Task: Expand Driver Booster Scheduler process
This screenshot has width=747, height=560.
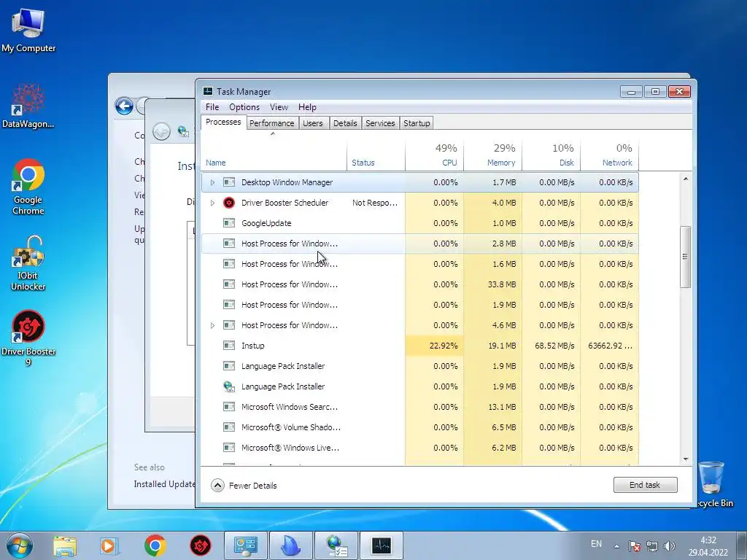Action: (x=212, y=203)
